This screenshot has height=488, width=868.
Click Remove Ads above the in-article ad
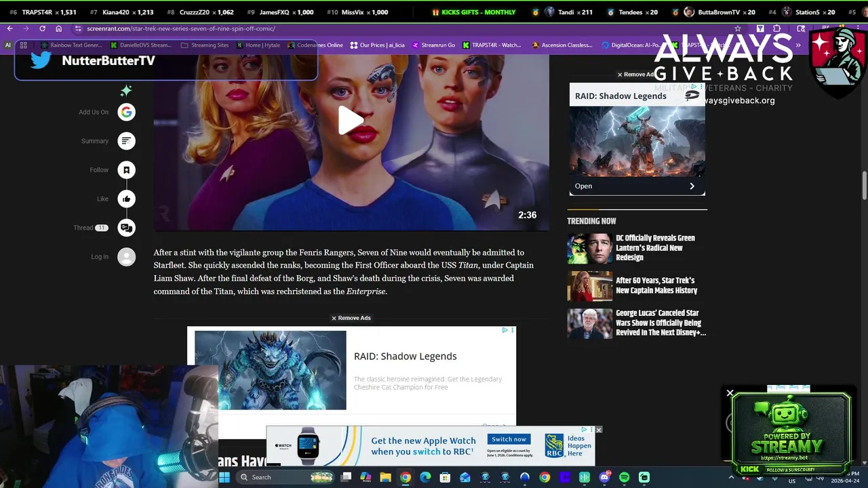click(x=351, y=318)
